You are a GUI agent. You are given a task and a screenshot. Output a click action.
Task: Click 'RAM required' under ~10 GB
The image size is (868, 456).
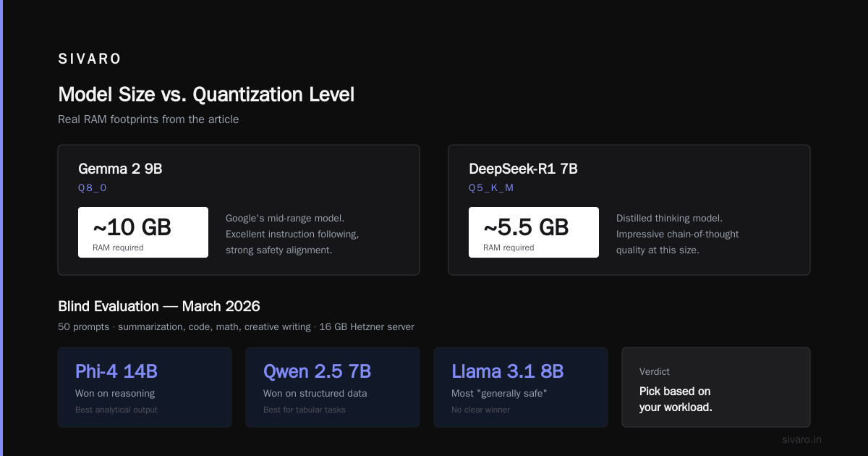[x=118, y=248]
